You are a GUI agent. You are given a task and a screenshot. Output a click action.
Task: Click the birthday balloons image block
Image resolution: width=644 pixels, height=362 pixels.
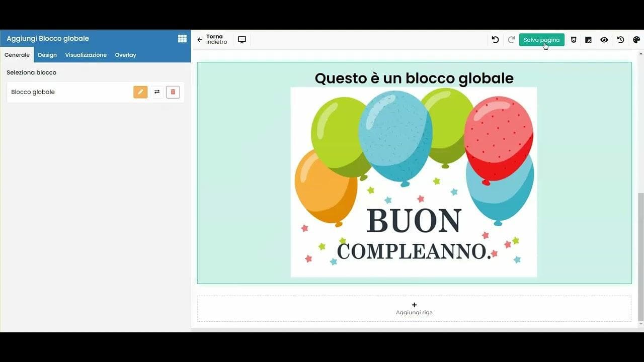pyautogui.click(x=414, y=181)
